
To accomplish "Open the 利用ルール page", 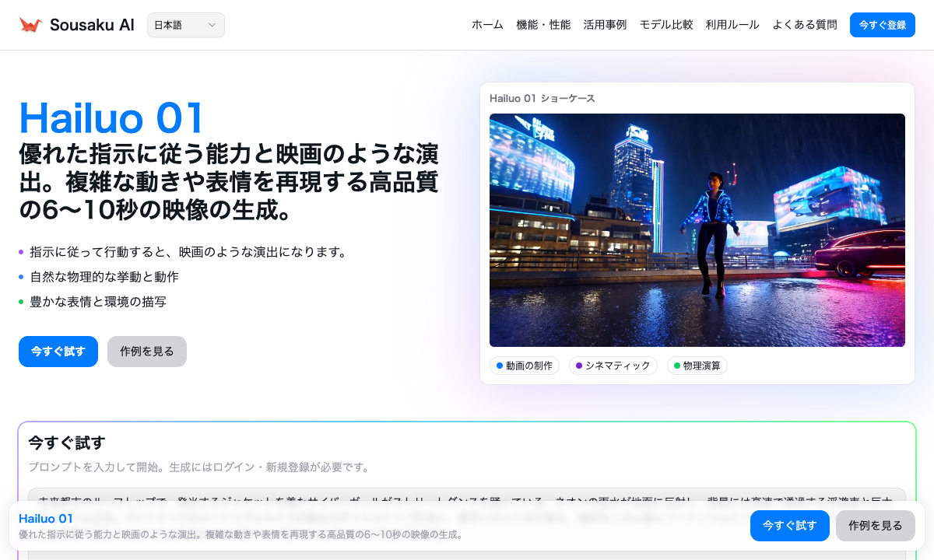I will (x=732, y=24).
